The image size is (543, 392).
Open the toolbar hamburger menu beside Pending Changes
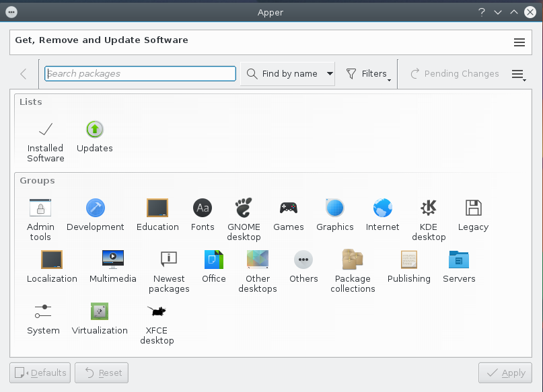518,74
